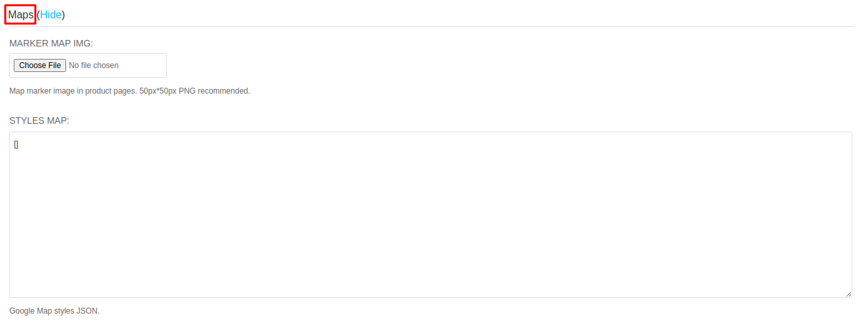This screenshot has height=326, width=868.
Task: Click the center of Styles Map textarea
Action: 431,215
